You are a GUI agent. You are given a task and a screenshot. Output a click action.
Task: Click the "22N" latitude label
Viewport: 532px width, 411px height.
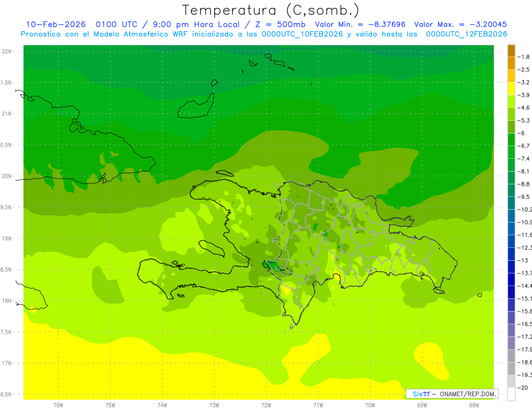pos(8,51)
